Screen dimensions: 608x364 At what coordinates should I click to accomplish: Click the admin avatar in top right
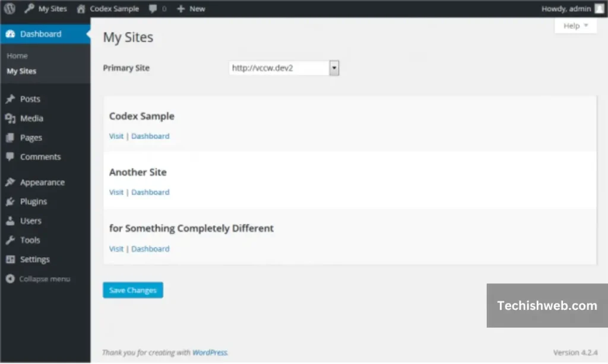[x=600, y=8]
